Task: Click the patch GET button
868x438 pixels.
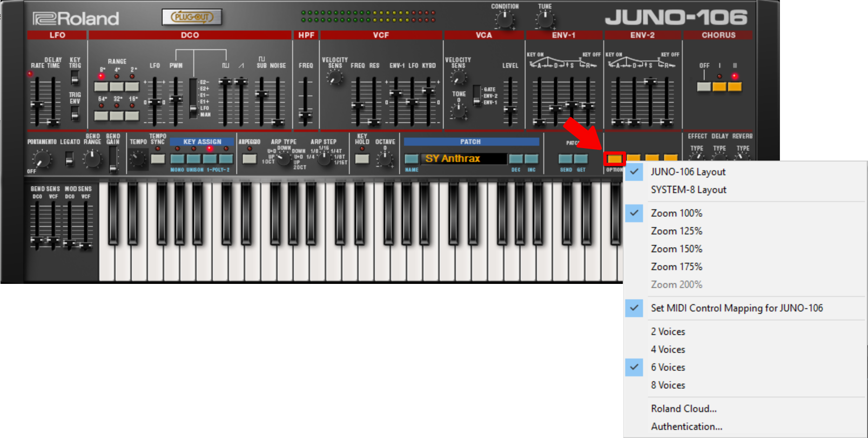Action: [581, 158]
